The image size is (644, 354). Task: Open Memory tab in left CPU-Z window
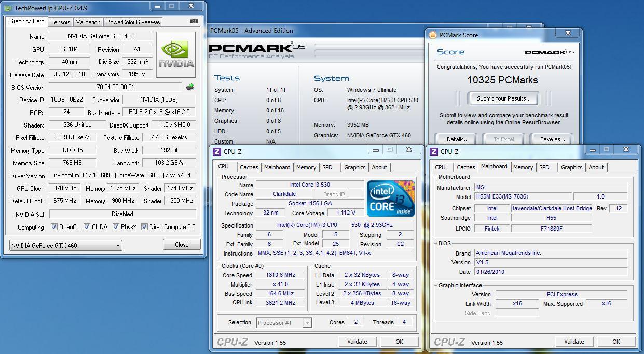pyautogui.click(x=306, y=167)
